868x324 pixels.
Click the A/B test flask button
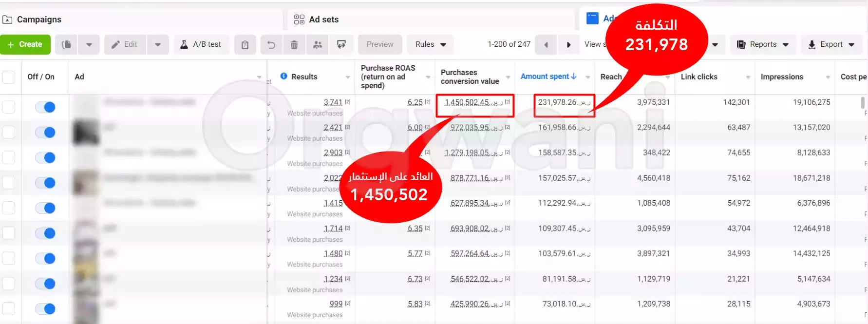coord(201,44)
